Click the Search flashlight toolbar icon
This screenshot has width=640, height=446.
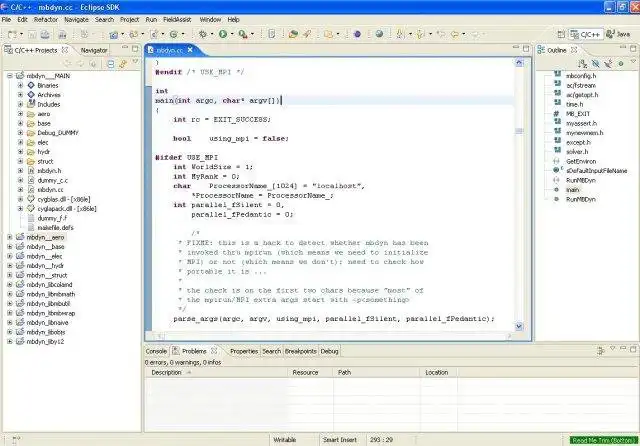pyautogui.click(x=307, y=34)
